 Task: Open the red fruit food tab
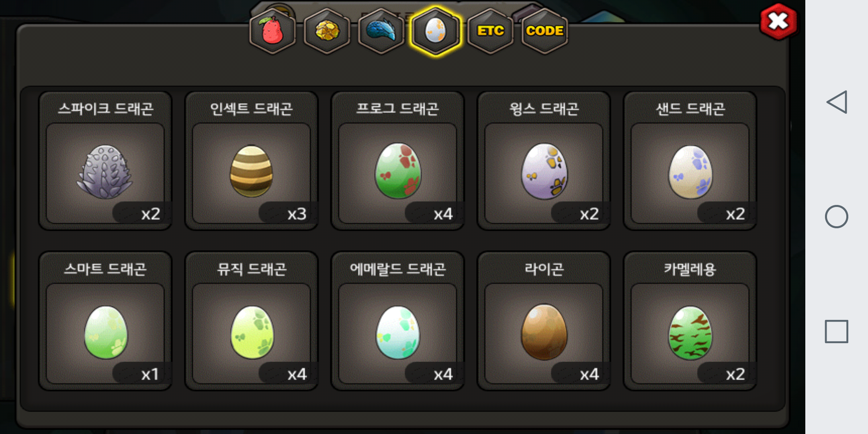click(x=272, y=31)
